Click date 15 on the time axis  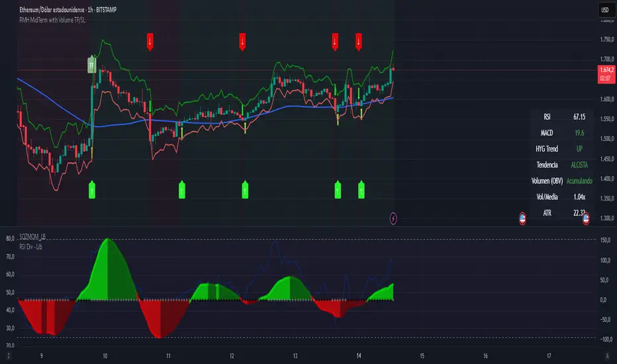(422, 356)
